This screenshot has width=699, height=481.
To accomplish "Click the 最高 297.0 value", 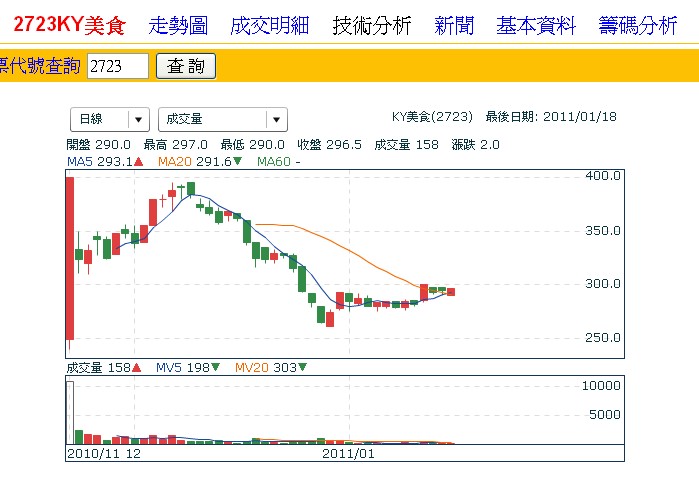I will (x=176, y=144).
